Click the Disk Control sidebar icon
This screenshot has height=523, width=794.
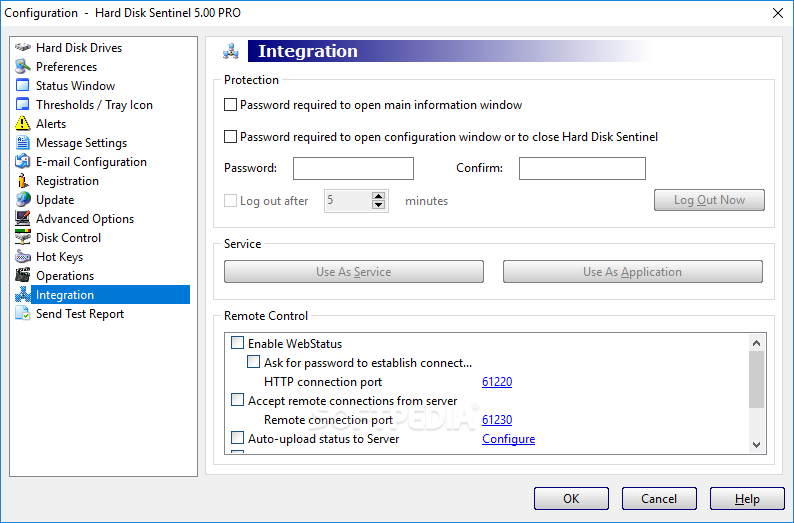pos(23,237)
